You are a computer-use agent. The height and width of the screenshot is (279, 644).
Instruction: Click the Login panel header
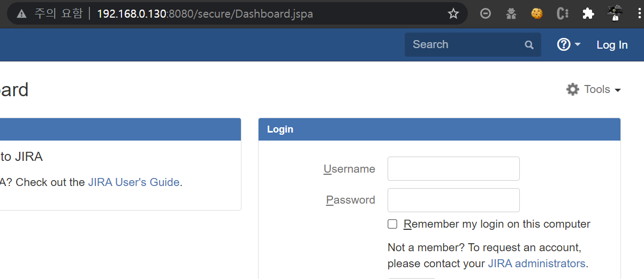[x=440, y=129]
